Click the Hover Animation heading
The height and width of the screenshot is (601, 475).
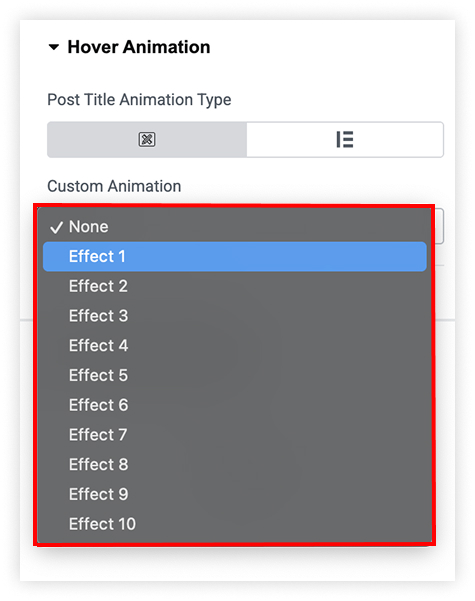pos(139,47)
